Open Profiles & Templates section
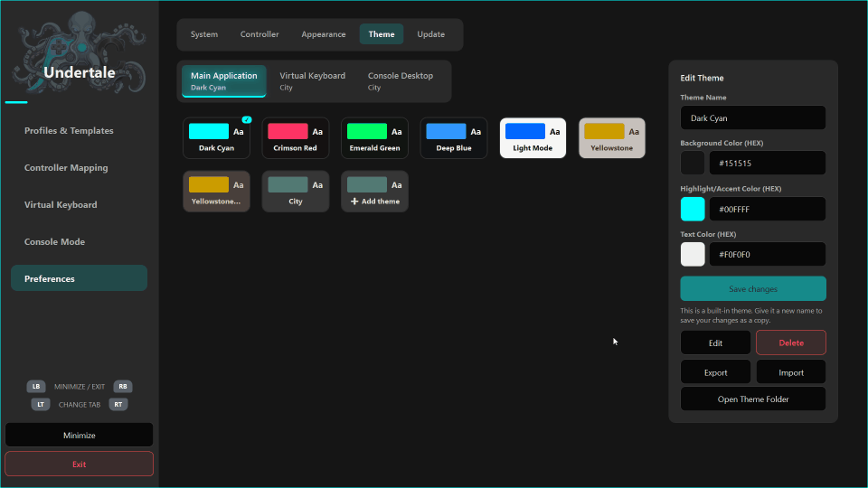 pyautogui.click(x=80, y=130)
